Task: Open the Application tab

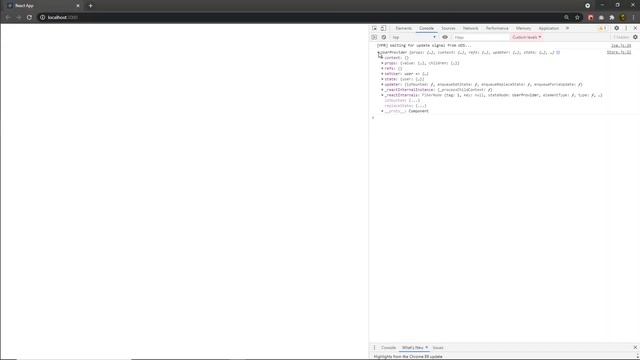Action: pyautogui.click(x=549, y=28)
